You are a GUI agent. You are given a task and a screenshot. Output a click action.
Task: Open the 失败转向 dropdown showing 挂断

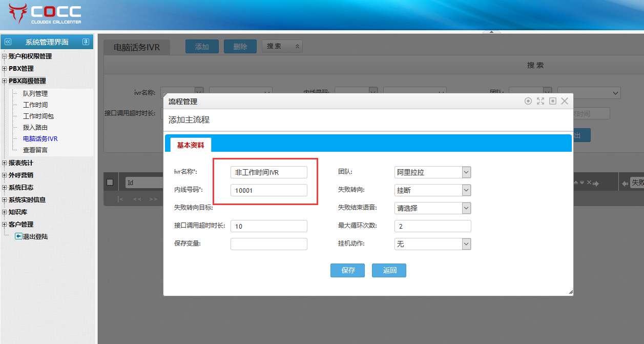pos(466,190)
